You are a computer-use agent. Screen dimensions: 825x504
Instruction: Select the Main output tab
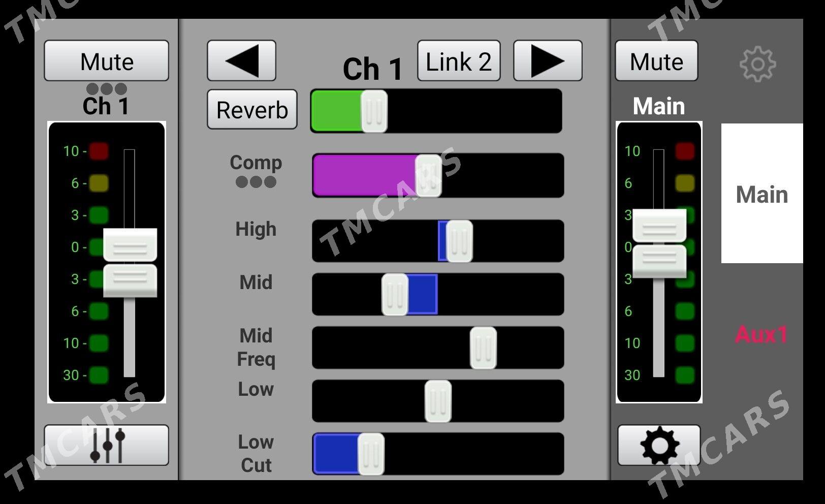point(762,194)
